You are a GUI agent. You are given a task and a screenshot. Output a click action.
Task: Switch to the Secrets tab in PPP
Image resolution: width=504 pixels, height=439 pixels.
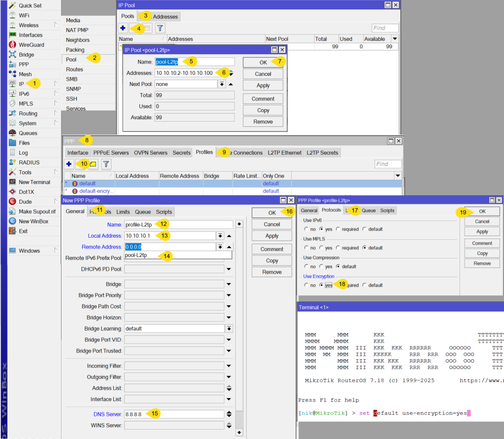pyautogui.click(x=181, y=153)
